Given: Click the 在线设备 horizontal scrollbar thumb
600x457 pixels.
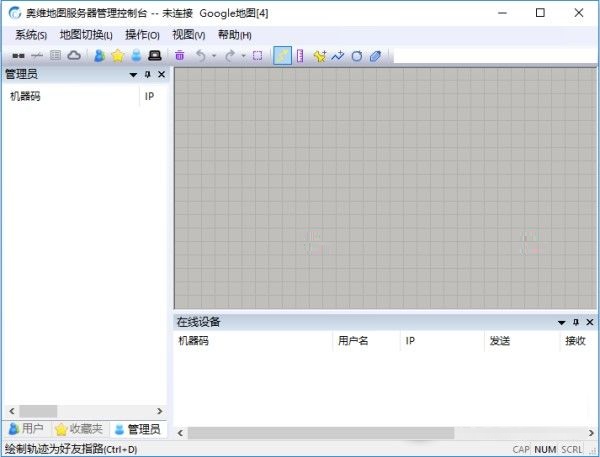Looking at the screenshot, I should coord(321,433).
